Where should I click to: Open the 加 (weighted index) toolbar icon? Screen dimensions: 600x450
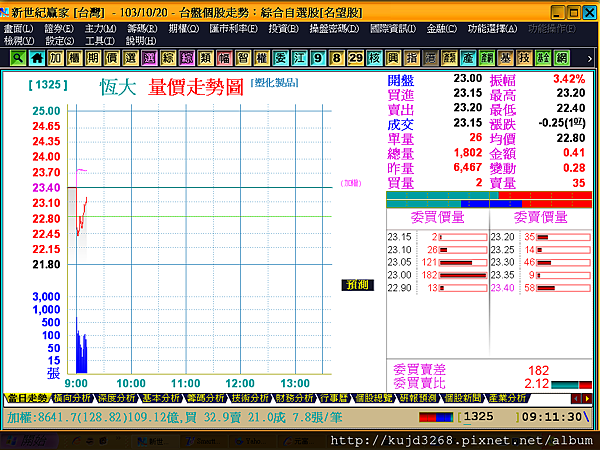click(x=55, y=58)
